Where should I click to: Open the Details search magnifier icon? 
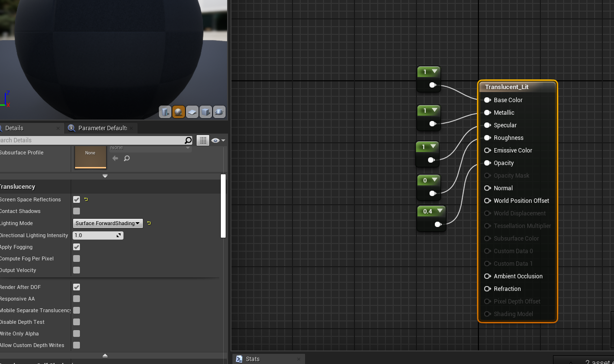[x=188, y=140]
